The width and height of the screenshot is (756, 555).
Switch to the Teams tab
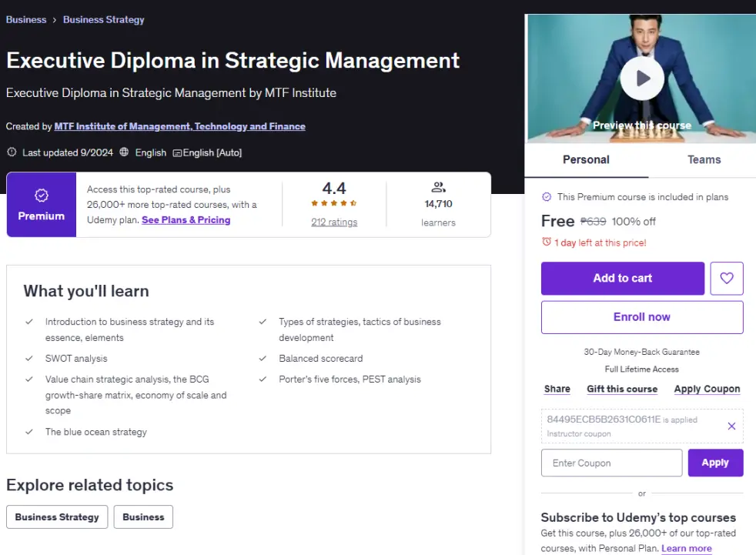[x=704, y=159]
